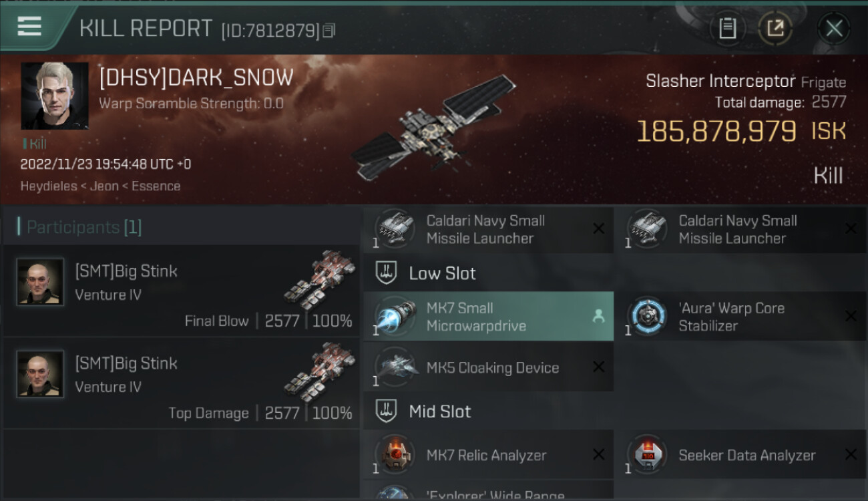Collapse the Low Slot section header
868x501 pixels.
pos(615,273)
